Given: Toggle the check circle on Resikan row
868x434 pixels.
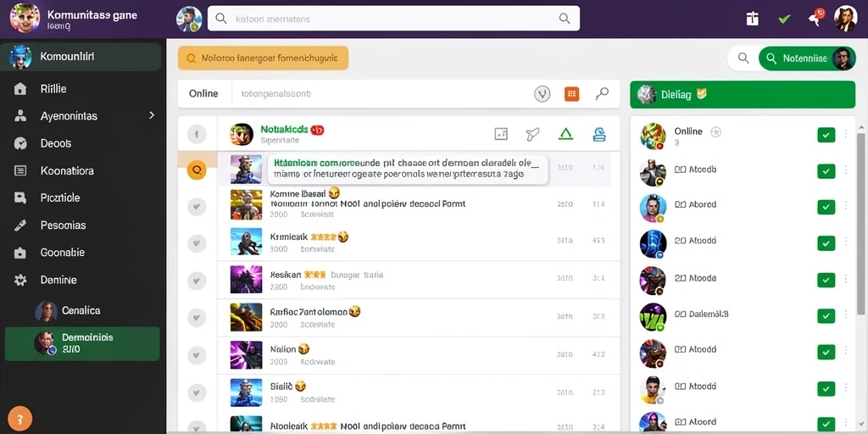Looking at the screenshot, I should click(197, 281).
